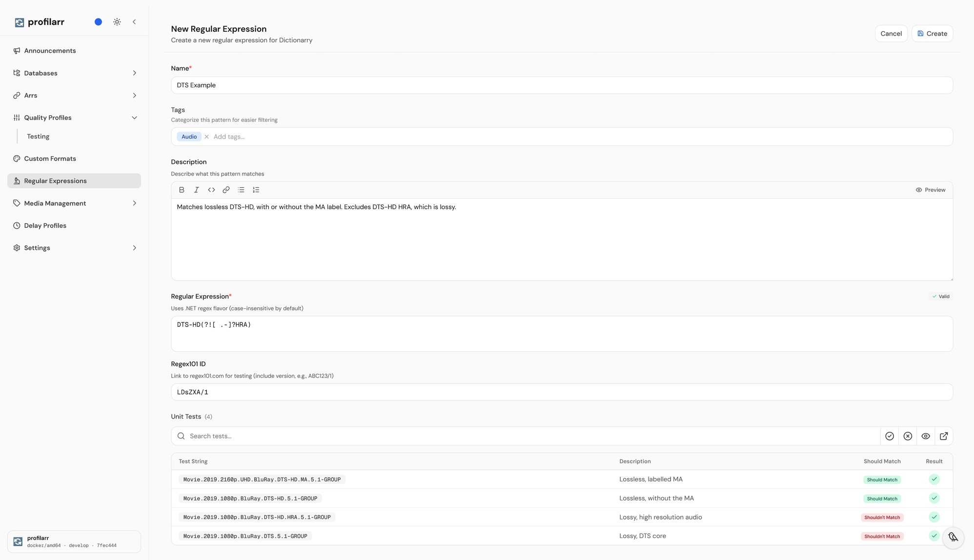Viewport: 974px width, 560px height.
Task: Click the Quality Profiles sliders icon
Action: tap(17, 118)
